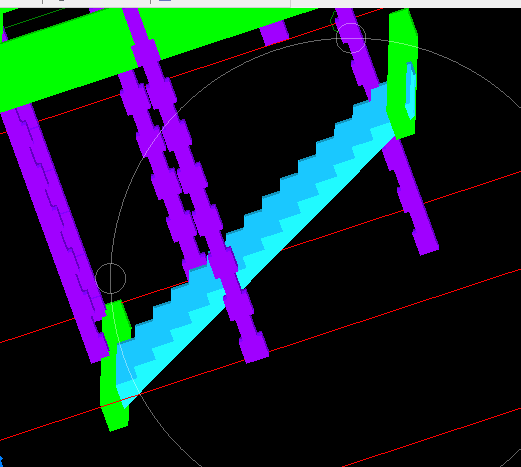Select the green landing at the stair's upper end
This screenshot has height=467, width=521.
403,73
